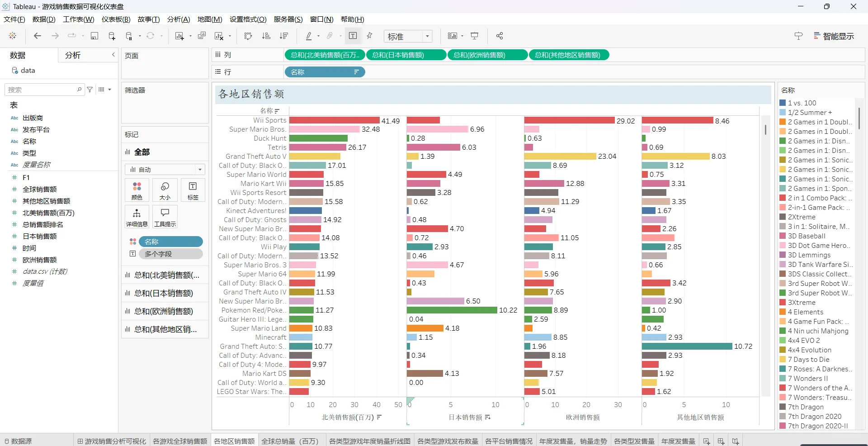Image resolution: width=868 pixels, height=446 pixels.
Task: Click the new worksheet toolbar icon
Action: (x=179, y=36)
